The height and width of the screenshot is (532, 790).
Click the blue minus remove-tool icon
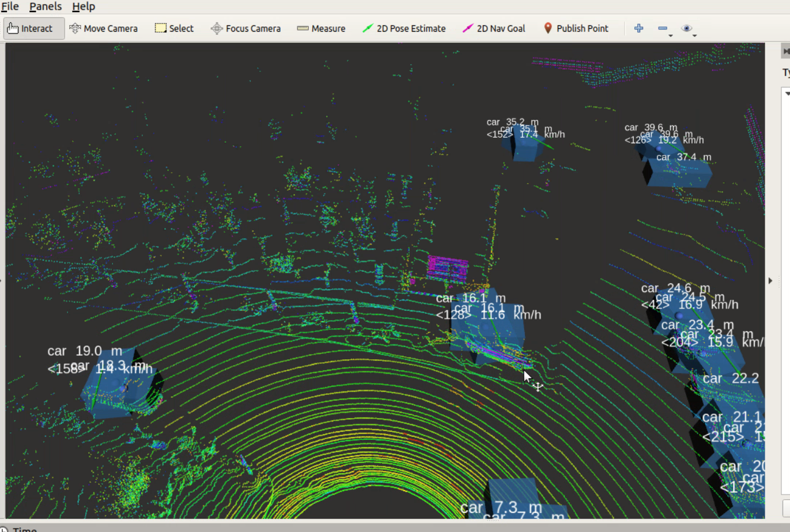pos(663,28)
